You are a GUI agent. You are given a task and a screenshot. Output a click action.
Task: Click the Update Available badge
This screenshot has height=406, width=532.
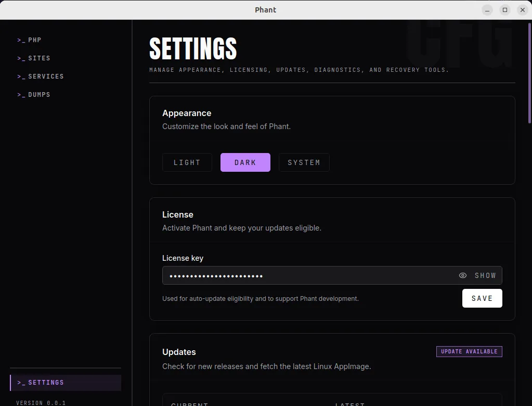469,351
